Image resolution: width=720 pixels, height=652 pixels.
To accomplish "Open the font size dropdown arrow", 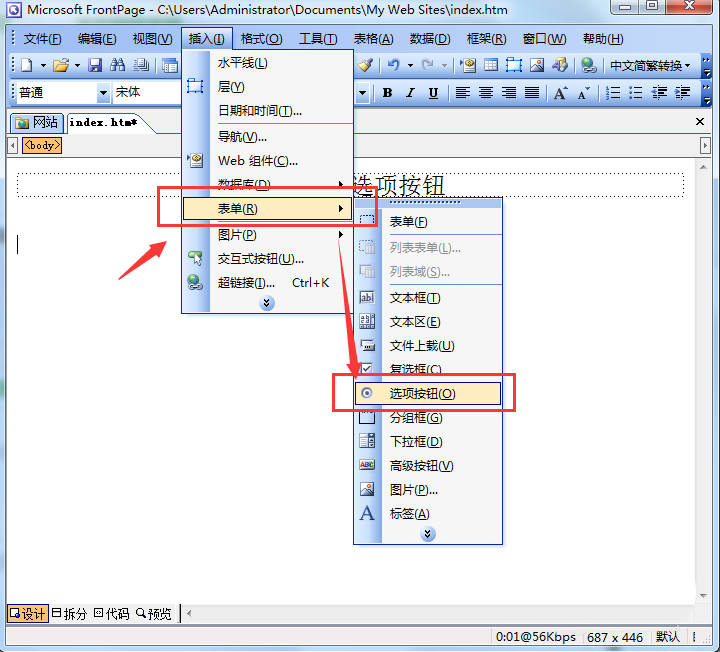I will 363,93.
